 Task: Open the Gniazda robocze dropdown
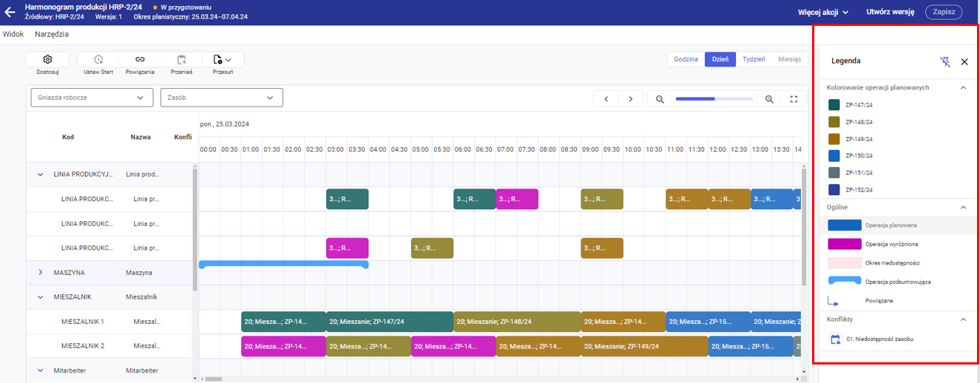click(x=92, y=98)
